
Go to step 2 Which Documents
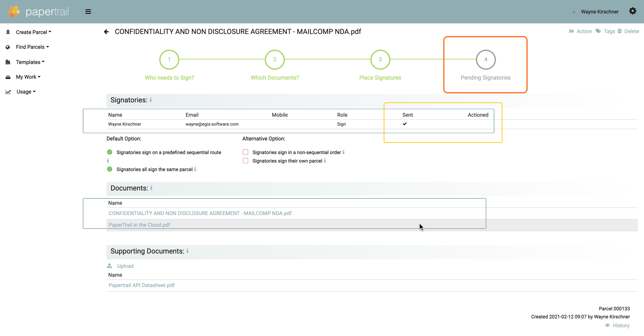pos(275,59)
